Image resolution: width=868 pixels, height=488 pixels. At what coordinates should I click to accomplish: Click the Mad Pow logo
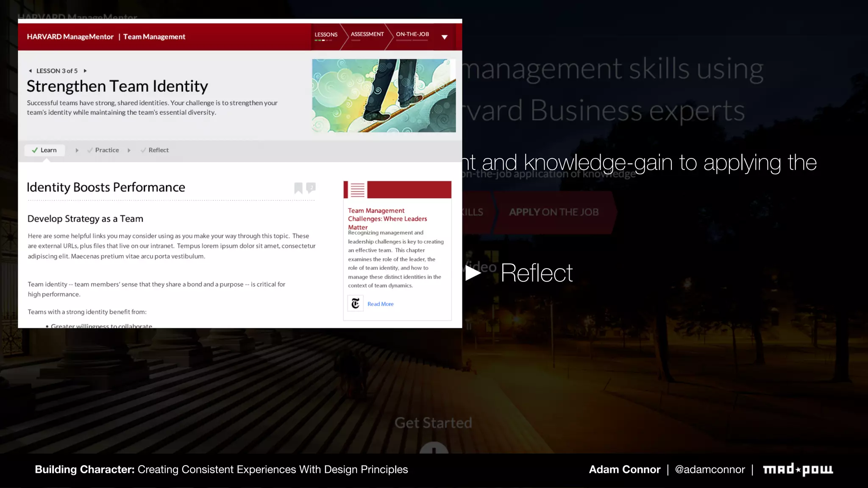[x=798, y=469]
